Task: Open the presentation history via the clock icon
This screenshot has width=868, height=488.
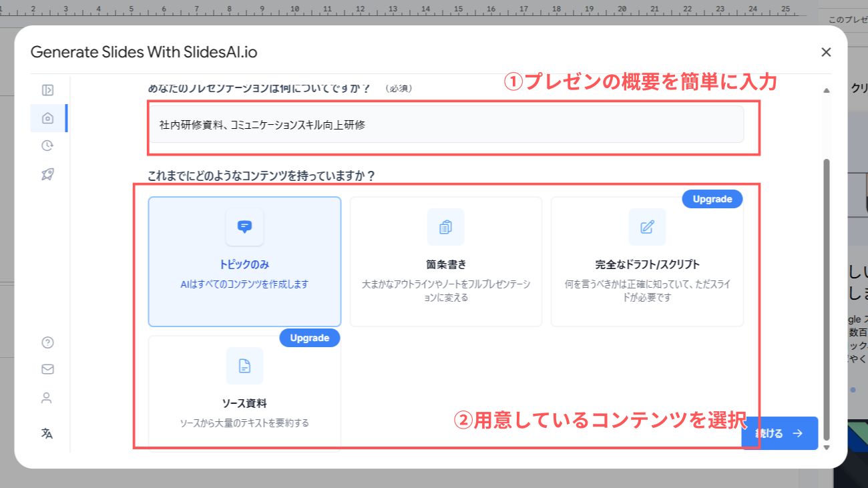Action: [46, 146]
